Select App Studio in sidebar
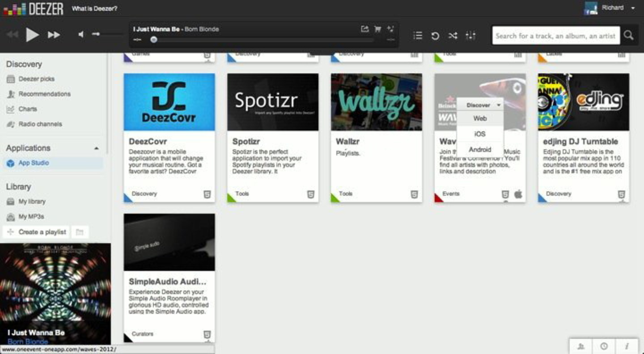The image size is (644, 354). coord(53,163)
